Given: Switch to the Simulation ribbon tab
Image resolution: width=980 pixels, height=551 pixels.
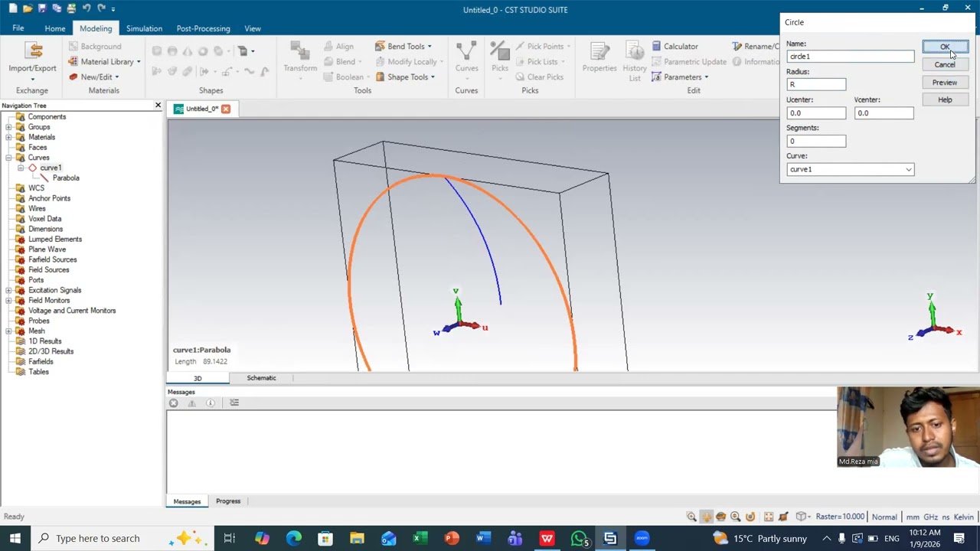Looking at the screenshot, I should pos(144,28).
